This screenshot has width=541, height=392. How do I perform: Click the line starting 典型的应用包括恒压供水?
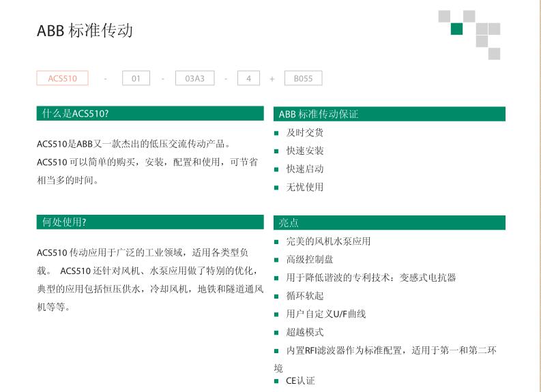click(150, 289)
